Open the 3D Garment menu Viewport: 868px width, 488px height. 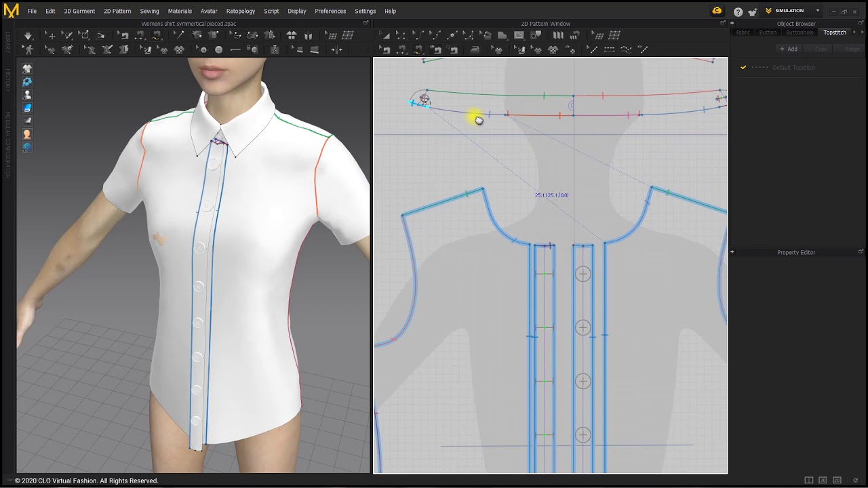[79, 11]
